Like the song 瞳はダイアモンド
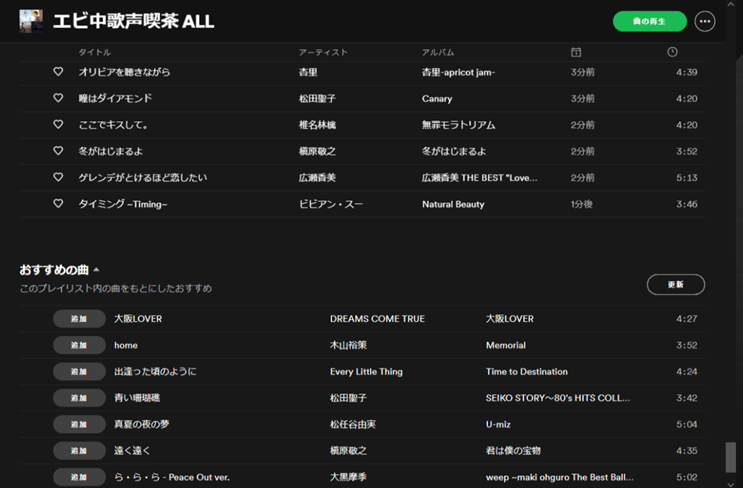The width and height of the screenshot is (743, 488). (x=58, y=98)
